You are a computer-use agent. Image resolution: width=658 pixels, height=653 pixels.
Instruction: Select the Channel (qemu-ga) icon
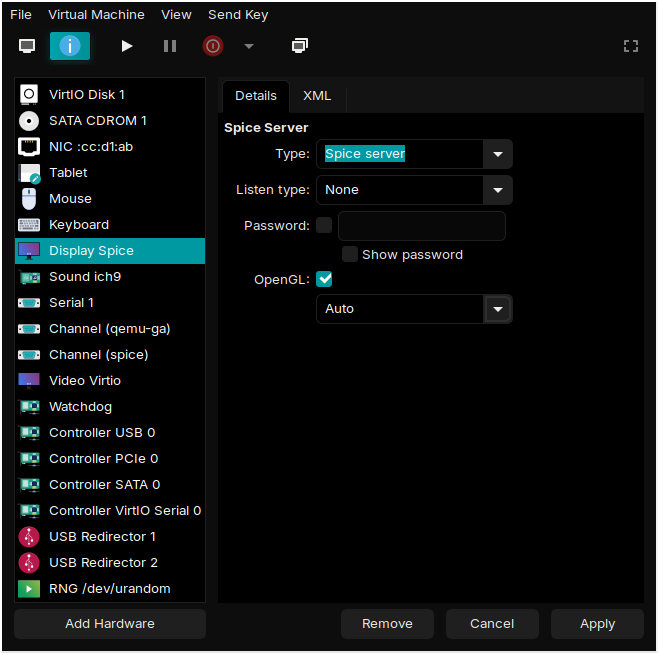click(x=29, y=329)
